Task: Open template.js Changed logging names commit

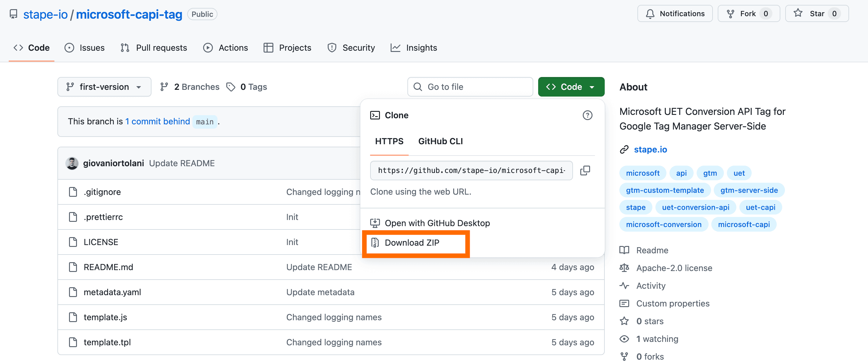Action: (x=334, y=317)
